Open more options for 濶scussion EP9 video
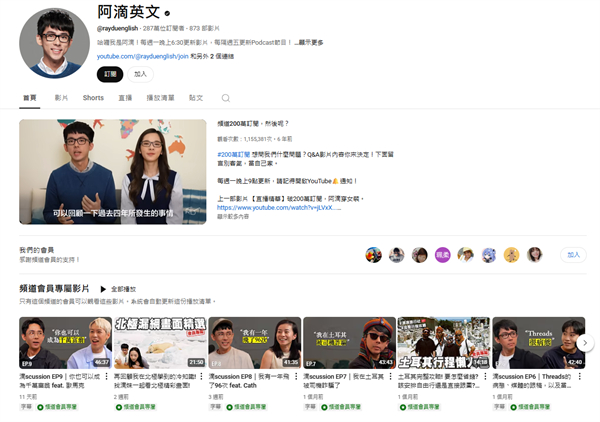 pyautogui.click(x=107, y=376)
